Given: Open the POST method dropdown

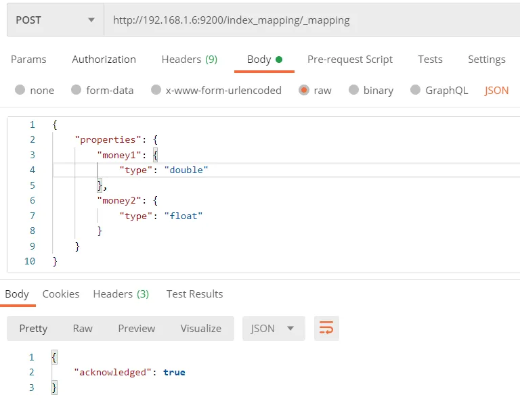Looking at the screenshot, I should point(54,20).
